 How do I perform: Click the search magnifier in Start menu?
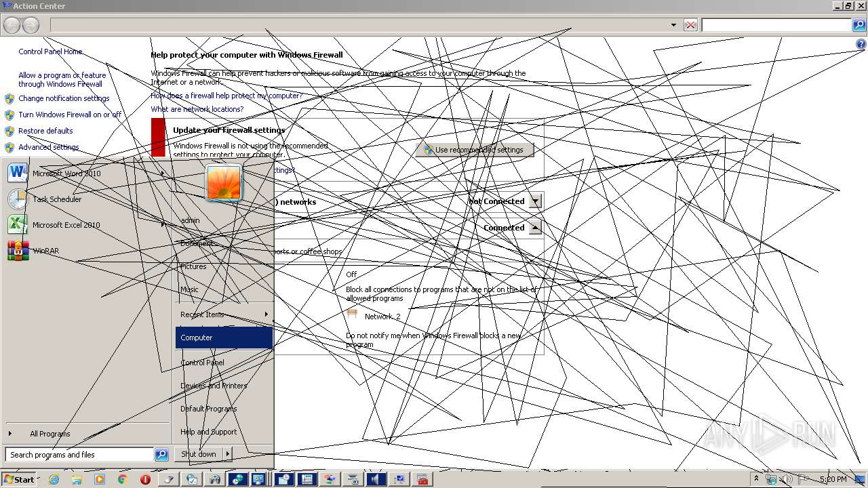(161, 455)
